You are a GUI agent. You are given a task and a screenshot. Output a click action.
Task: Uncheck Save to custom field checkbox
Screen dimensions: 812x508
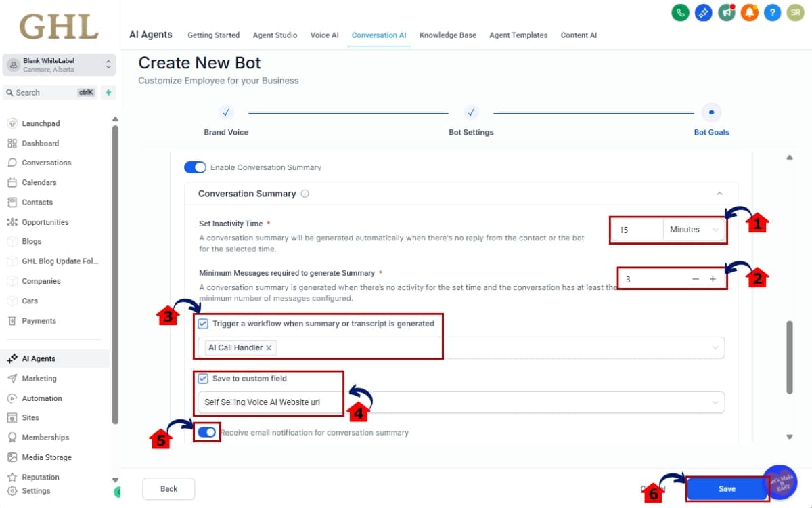(203, 379)
